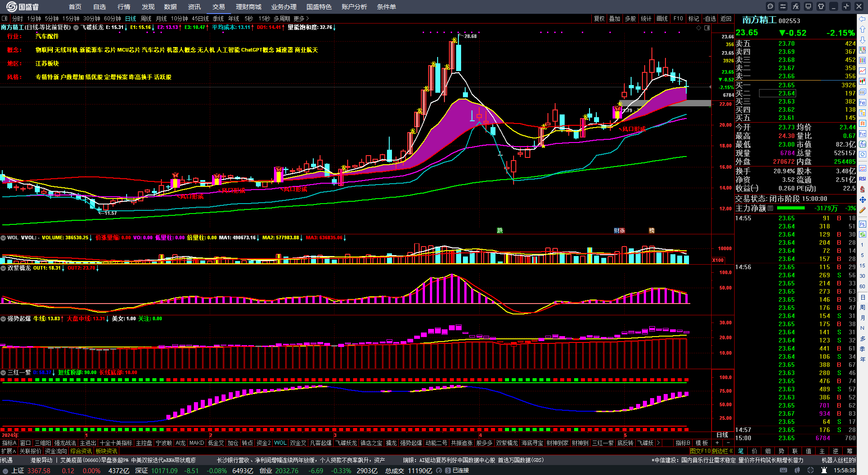868x475 pixels.
Task: Open the 日线 period selector under price axis
Action: coord(722,435)
